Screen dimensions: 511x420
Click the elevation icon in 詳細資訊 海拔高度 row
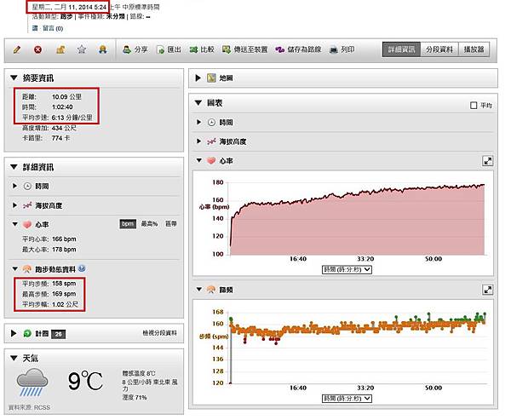point(27,205)
